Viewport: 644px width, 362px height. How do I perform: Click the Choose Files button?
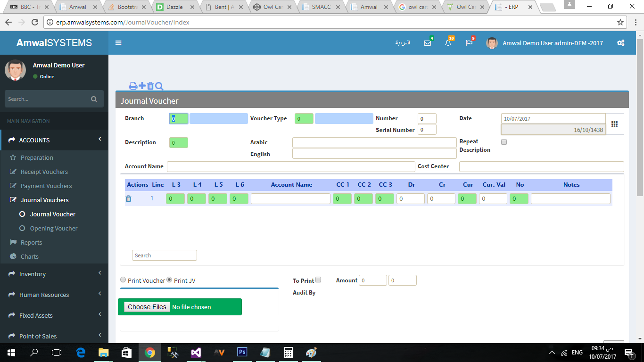pos(147,307)
